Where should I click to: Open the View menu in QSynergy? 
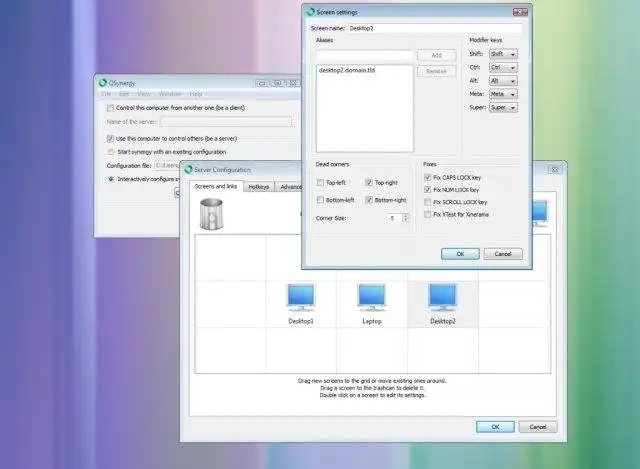pos(144,94)
